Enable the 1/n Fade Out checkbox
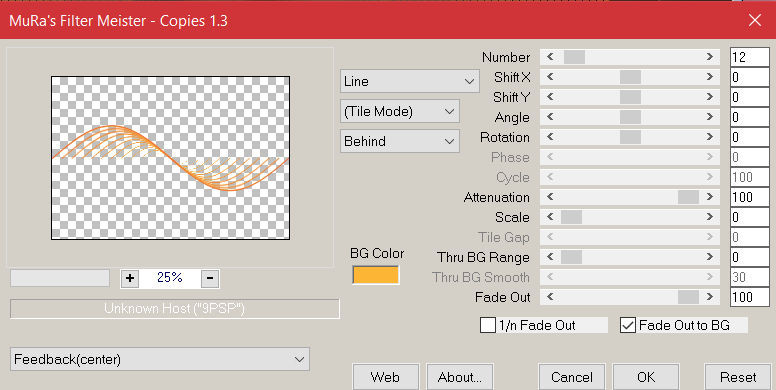Viewport: 776px width, 390px height. (488, 325)
